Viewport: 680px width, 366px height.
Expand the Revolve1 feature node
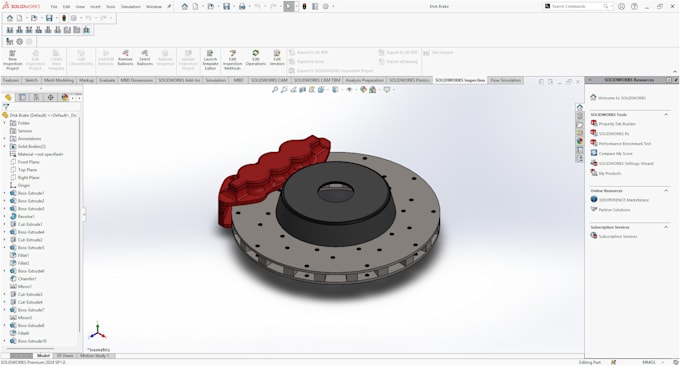5,216
